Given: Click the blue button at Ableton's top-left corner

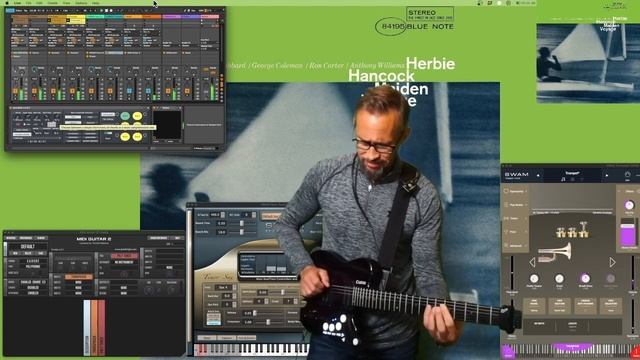Looking at the screenshot, I should [x=10, y=11].
